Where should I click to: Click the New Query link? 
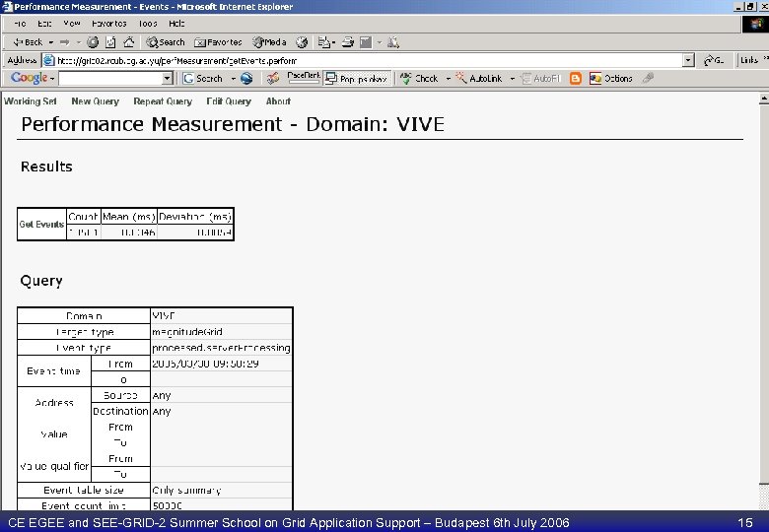pos(96,101)
